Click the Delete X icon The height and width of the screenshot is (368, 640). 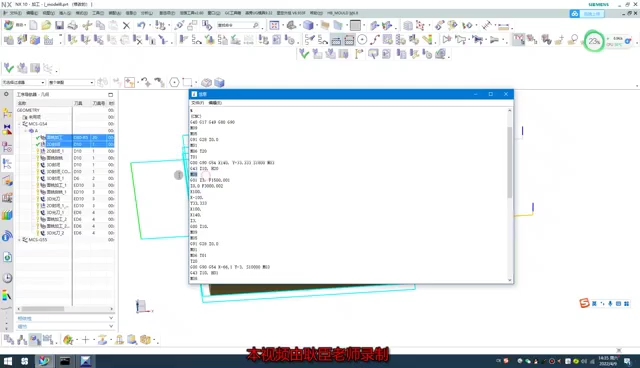pos(127,26)
